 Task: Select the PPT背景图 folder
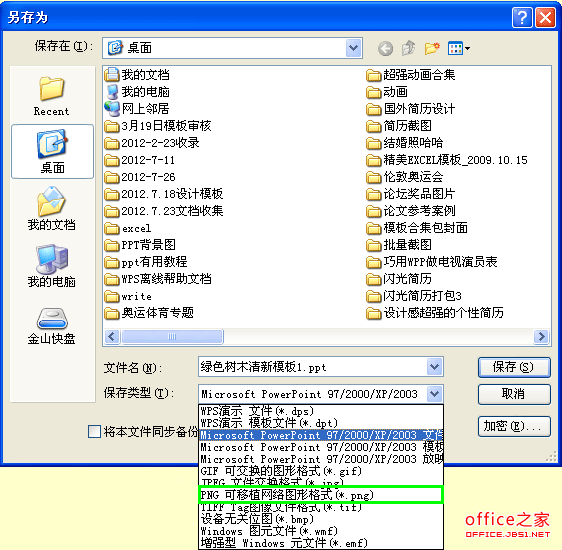pos(140,245)
